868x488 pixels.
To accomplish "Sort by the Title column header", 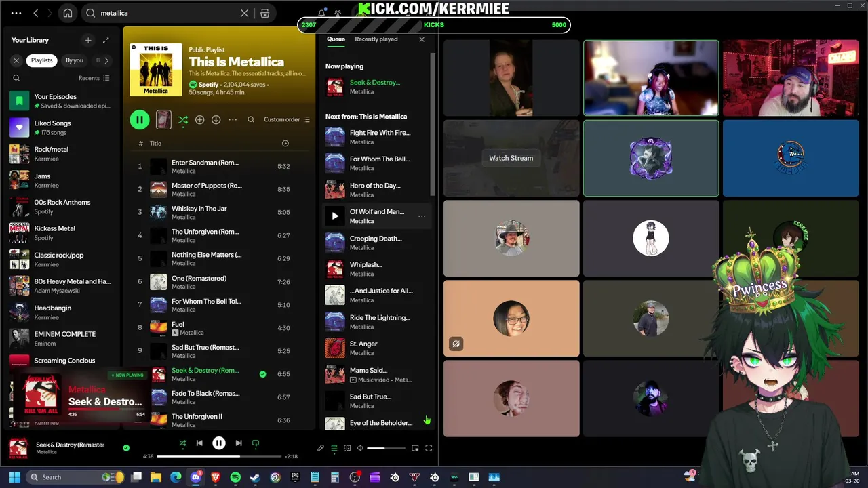I will pyautogui.click(x=155, y=144).
